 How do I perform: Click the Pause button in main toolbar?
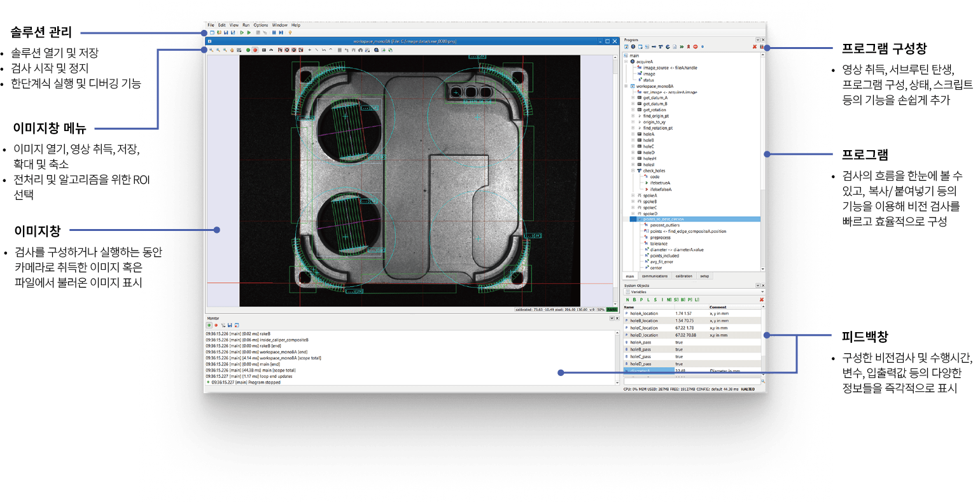tap(274, 32)
